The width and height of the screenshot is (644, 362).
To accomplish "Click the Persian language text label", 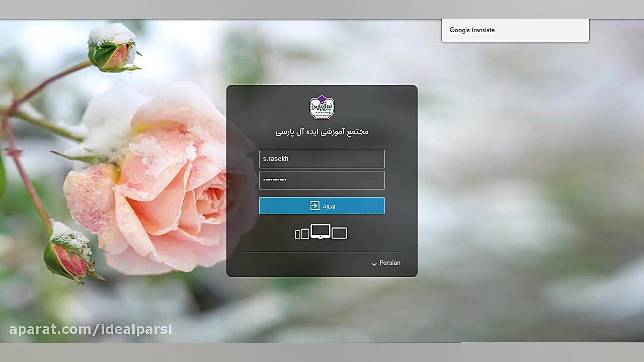I will coord(390,262).
